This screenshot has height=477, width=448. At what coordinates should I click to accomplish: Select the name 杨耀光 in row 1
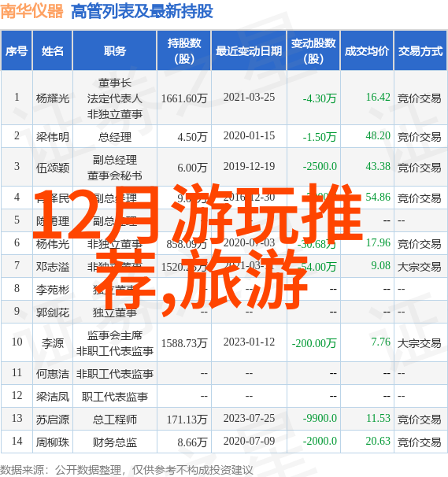point(52,98)
